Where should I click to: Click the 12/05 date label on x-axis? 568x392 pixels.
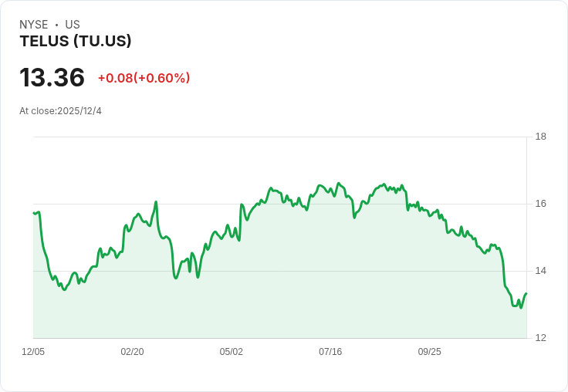click(33, 352)
